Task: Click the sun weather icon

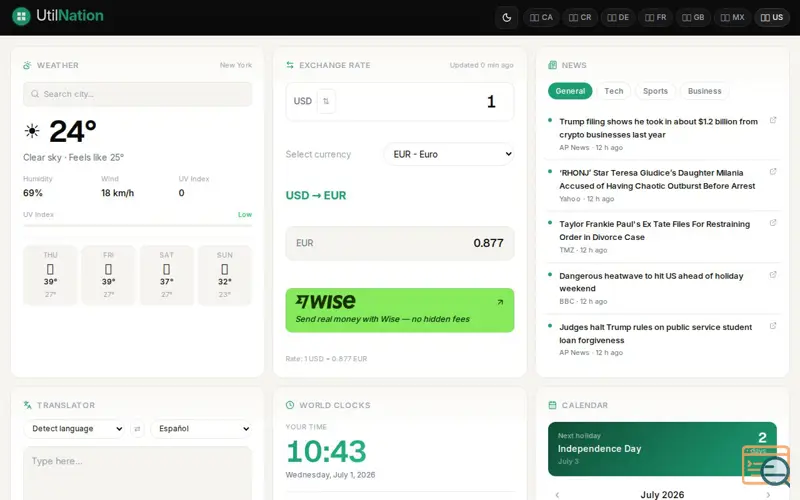Action: (32, 131)
